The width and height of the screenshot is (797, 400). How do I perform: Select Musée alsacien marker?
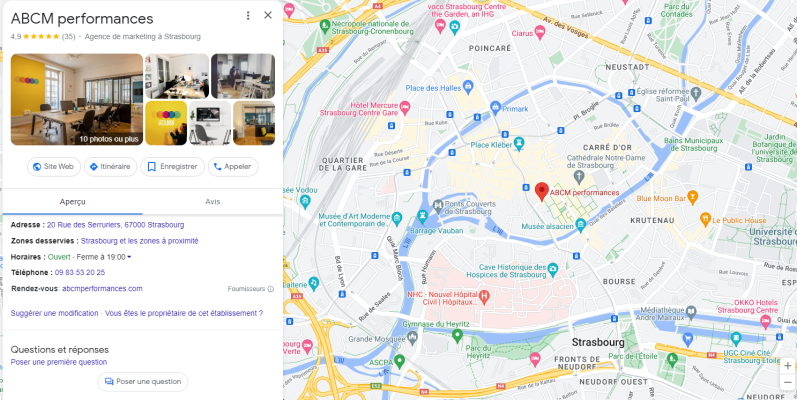tap(581, 225)
